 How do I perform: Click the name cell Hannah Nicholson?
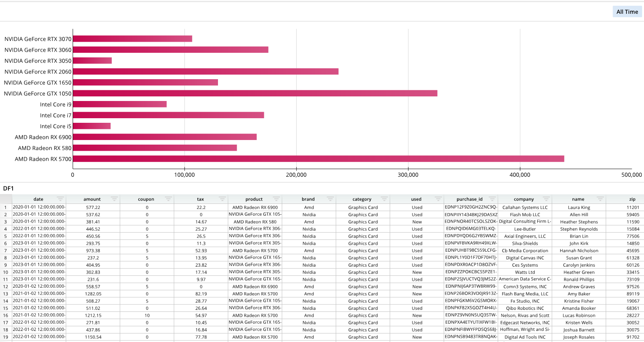(579, 251)
